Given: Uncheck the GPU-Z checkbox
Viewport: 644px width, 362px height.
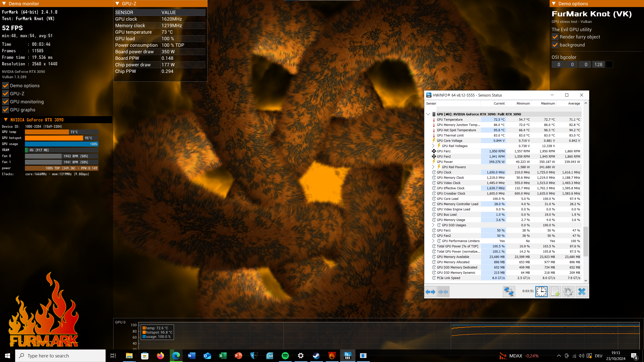Looking at the screenshot, I should (6, 94).
